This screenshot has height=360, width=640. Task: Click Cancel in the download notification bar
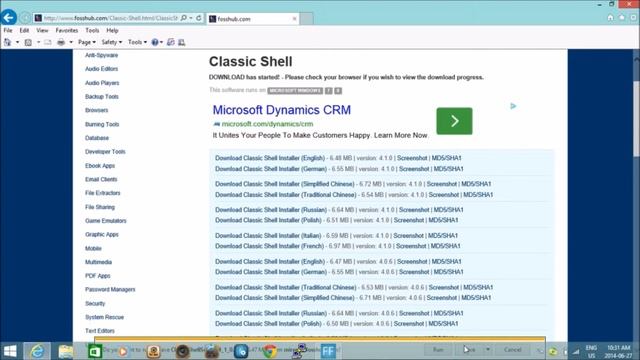tap(512, 350)
